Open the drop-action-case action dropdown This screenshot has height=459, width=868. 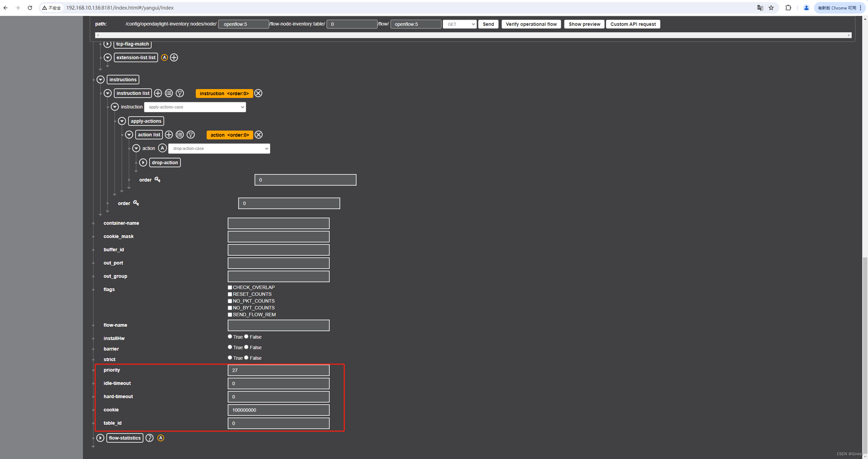[x=219, y=149]
